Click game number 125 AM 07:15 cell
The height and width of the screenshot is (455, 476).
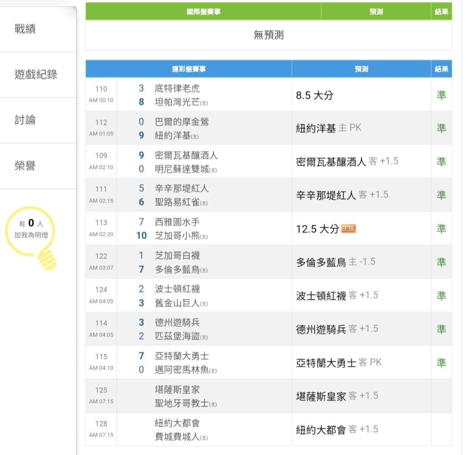point(101,396)
